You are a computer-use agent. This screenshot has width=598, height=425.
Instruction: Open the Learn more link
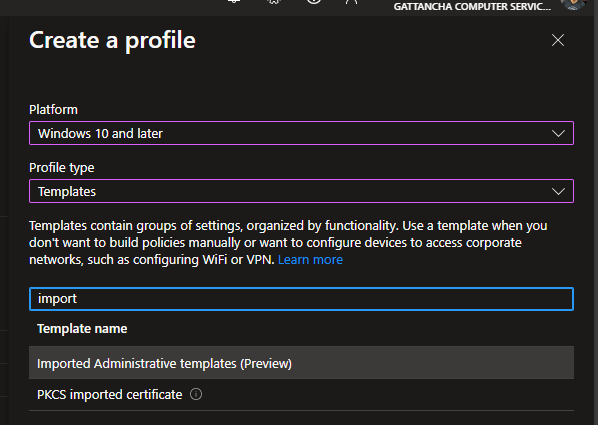[310, 260]
